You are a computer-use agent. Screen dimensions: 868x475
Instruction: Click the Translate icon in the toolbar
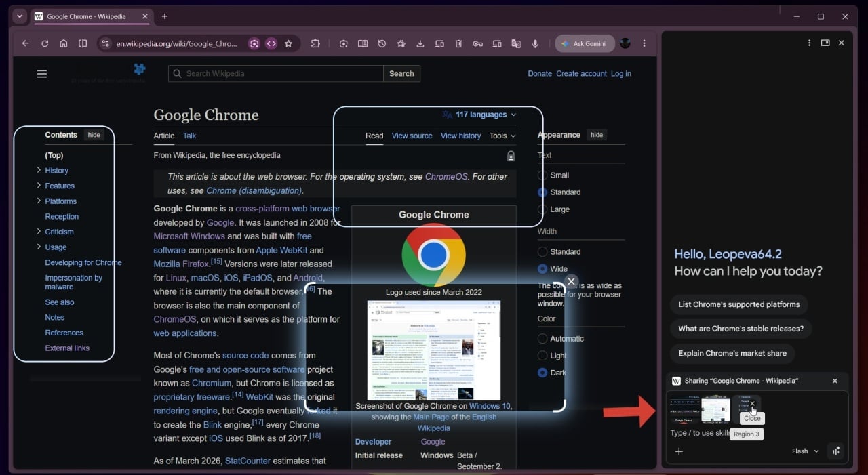[x=516, y=43]
